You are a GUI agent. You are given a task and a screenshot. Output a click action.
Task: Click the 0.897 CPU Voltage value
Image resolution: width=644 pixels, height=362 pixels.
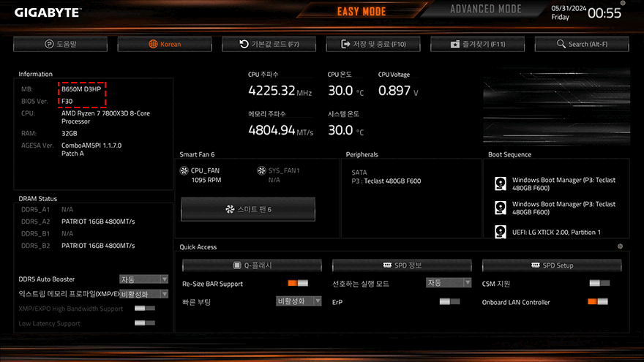click(394, 90)
